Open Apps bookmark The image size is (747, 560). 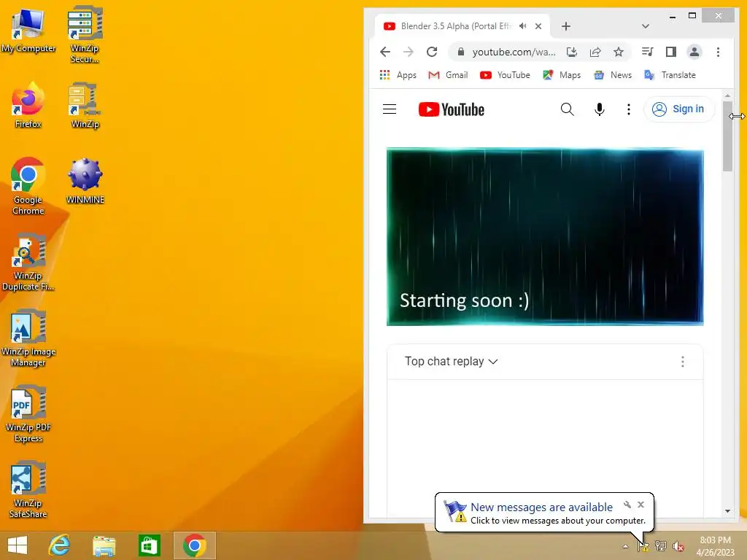(398, 75)
